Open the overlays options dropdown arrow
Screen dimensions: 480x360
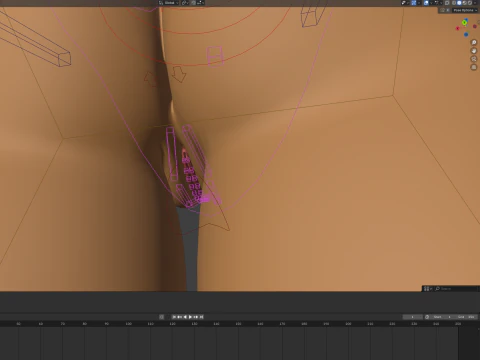[431, 3]
